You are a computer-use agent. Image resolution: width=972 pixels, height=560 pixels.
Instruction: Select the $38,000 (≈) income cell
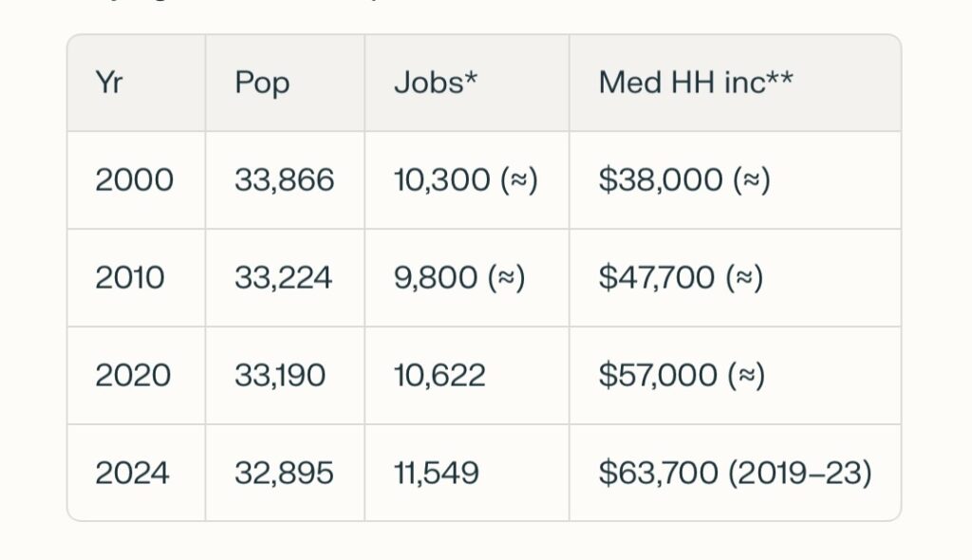(x=683, y=180)
